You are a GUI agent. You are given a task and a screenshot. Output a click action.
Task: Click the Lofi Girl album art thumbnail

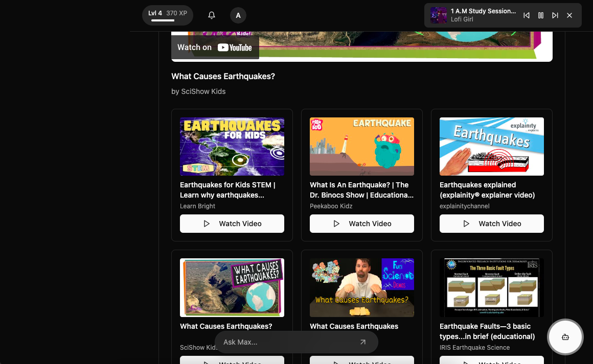point(438,15)
